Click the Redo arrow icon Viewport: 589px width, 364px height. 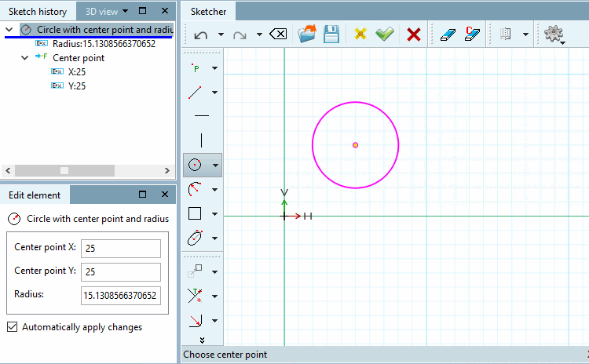(x=240, y=35)
